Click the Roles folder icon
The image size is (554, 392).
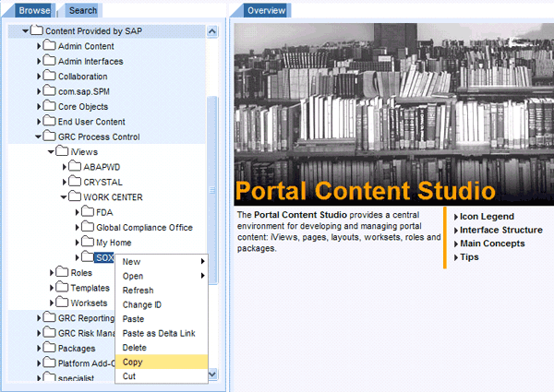tap(62, 272)
